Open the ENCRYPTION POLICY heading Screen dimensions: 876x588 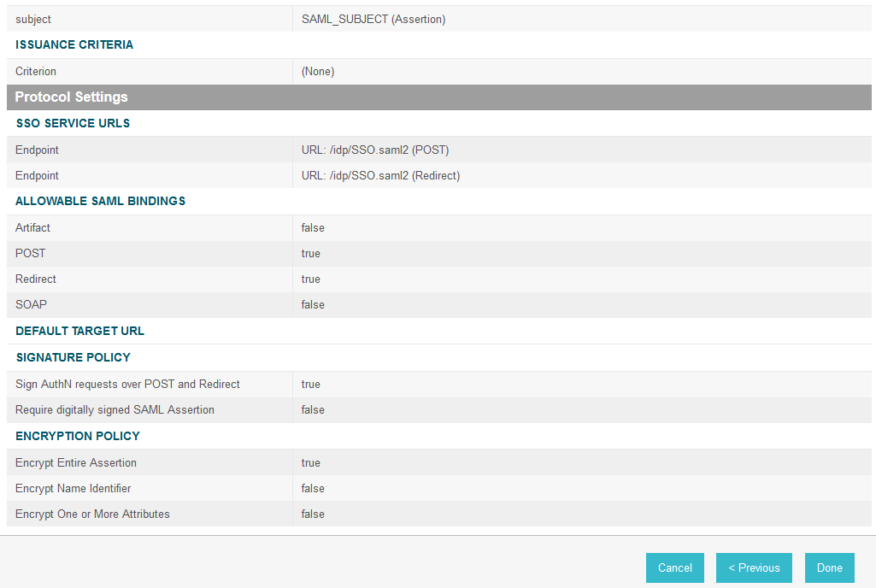(x=78, y=436)
